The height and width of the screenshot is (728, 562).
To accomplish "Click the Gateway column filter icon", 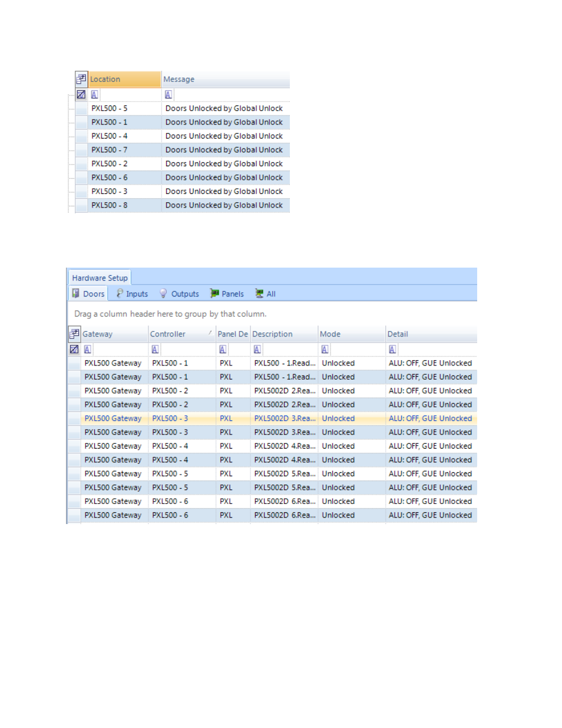I will tap(87, 349).
